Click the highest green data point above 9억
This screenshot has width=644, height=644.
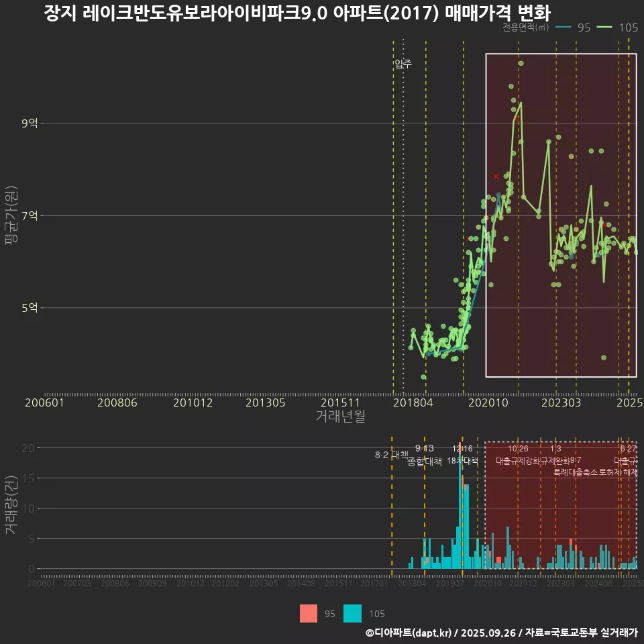point(521,64)
